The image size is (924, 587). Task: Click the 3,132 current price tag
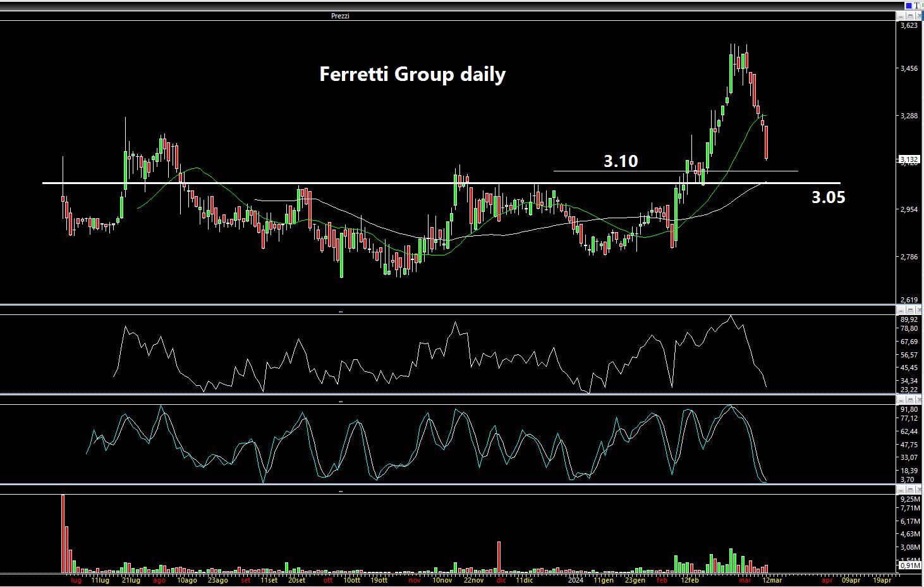(909, 159)
